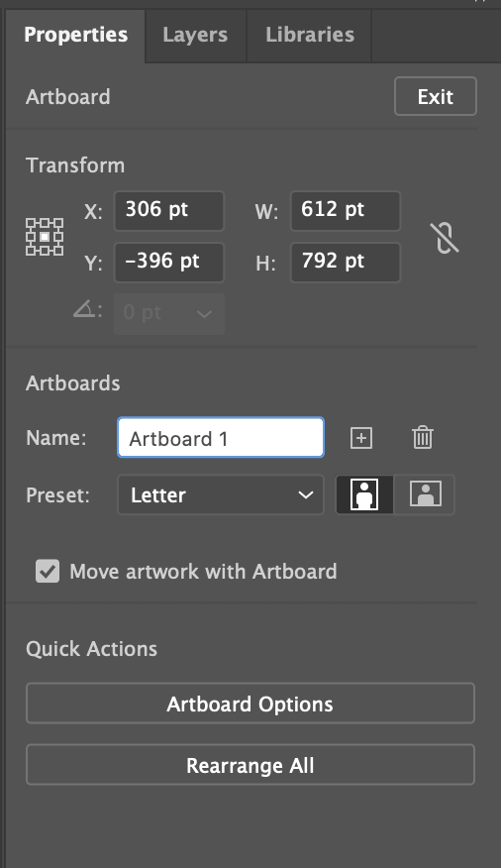Viewport: 501px width, 868px height.
Task: Switch to the Libraries tab
Action: (x=310, y=35)
